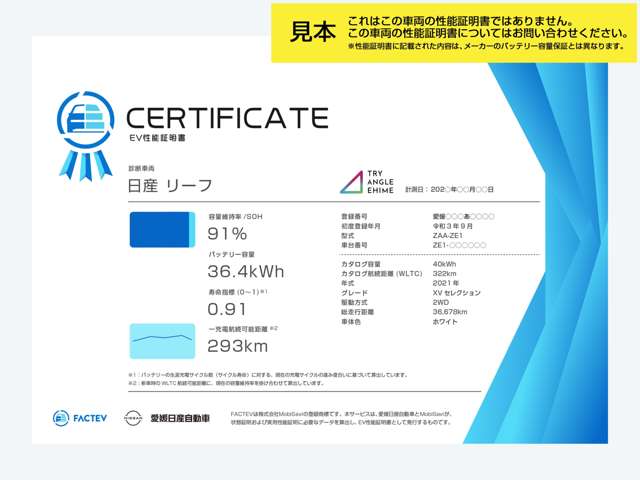Click the ホワイト body color entry
Viewport: 640px width, 480px height.
[447, 322]
